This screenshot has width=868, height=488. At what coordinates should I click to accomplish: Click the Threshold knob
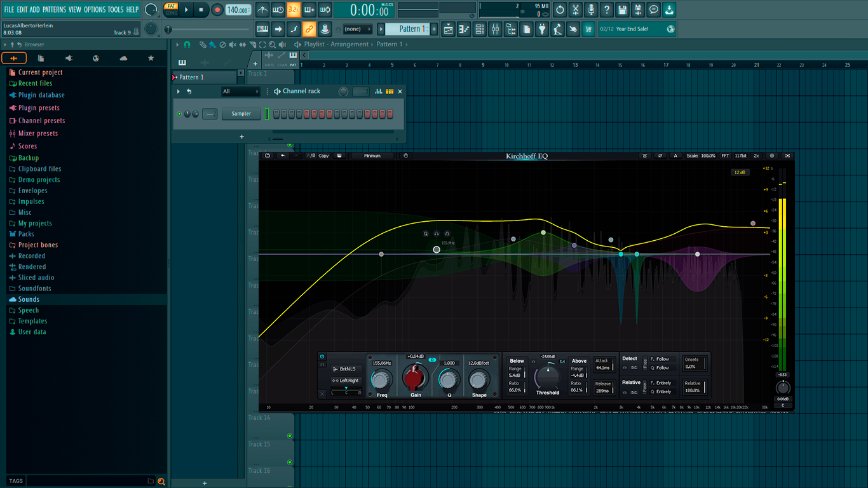[x=547, y=377]
